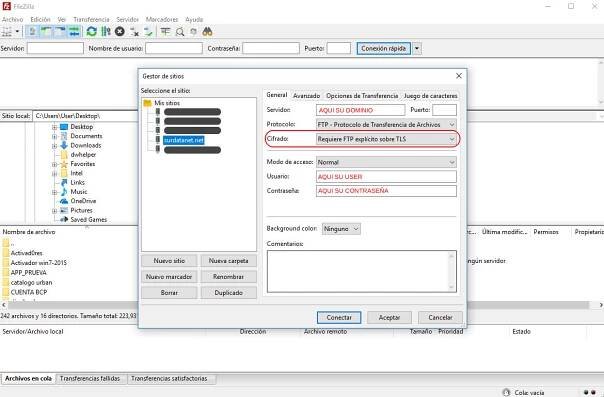Expand the Downloads node in local tree
Screen dimensions: 604x397
click(54, 146)
